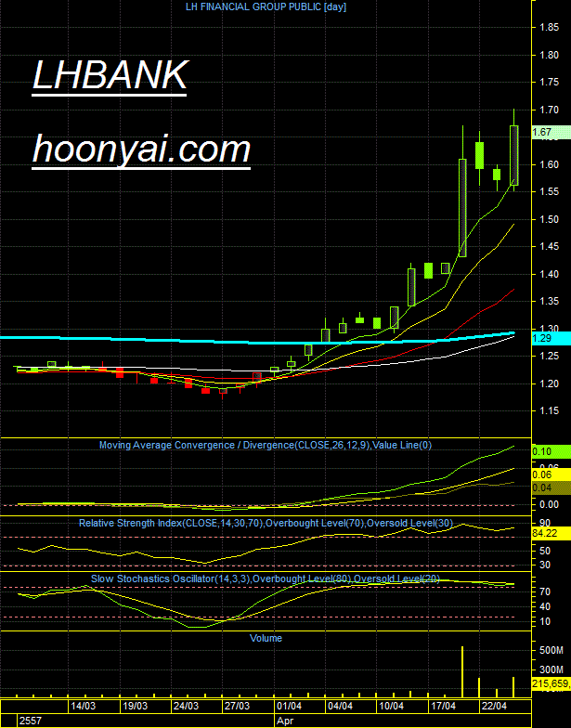Image resolution: width=571 pixels, height=728 pixels.
Task: Select the Slow Stochastics Oscillator indicator title
Action: [x=266, y=579]
